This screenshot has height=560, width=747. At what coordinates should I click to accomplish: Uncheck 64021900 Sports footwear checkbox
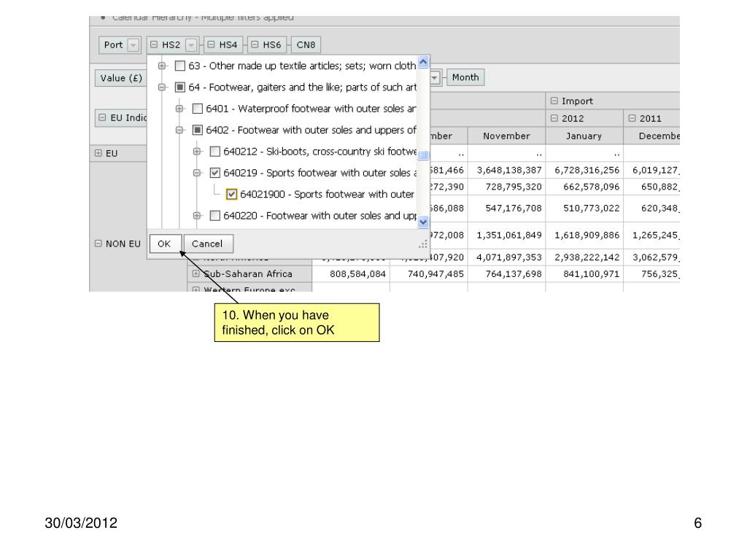[231, 194]
